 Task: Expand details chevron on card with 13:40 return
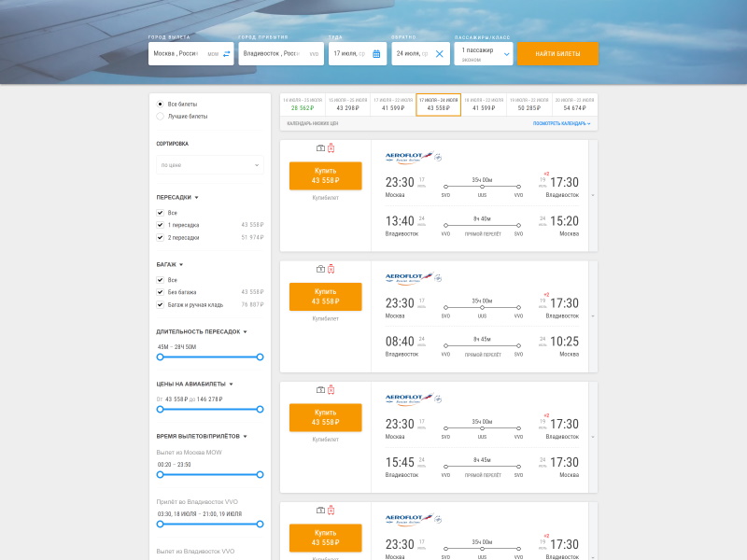pos(593,195)
